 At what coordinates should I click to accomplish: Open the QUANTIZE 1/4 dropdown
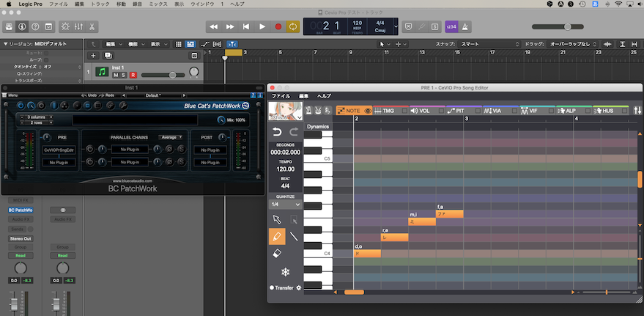286,205
